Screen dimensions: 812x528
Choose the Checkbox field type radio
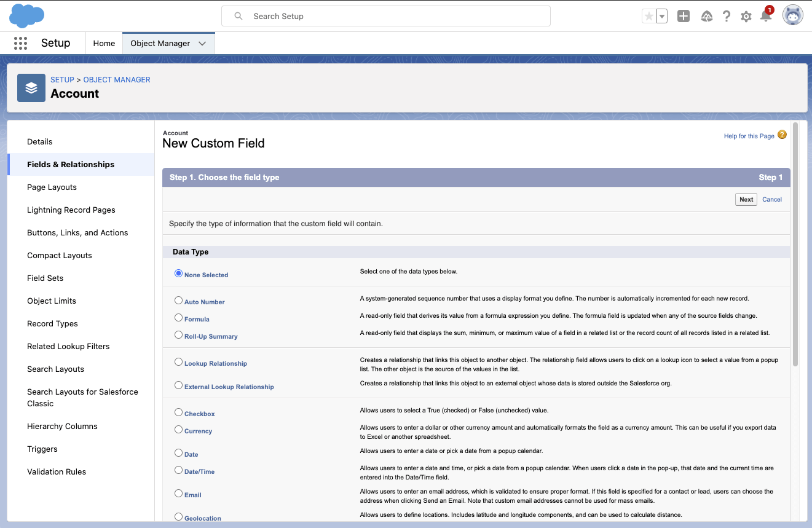click(179, 412)
